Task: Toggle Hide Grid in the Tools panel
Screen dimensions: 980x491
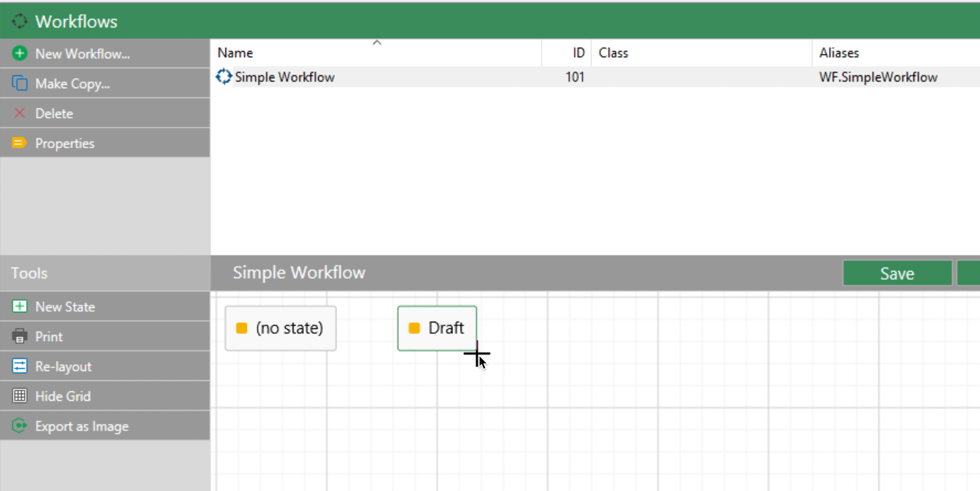Action: [105, 396]
